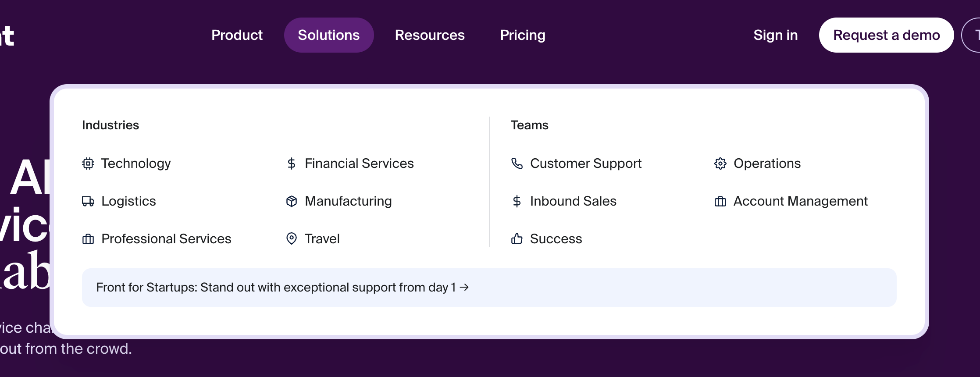Click the thumbs-up icon beside Success
This screenshot has height=377, width=980.
(517, 239)
